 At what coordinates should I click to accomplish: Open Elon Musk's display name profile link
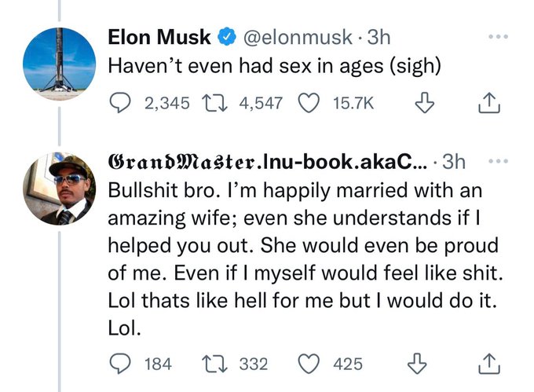click(x=159, y=37)
